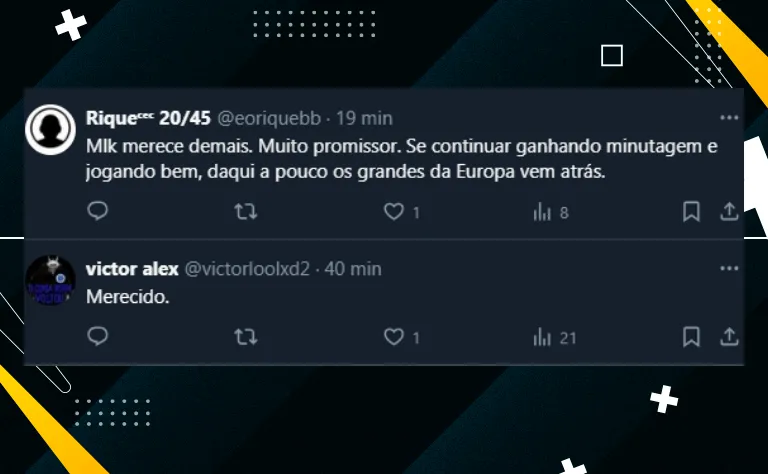Bookmark Rique's tweet
768x474 pixels.
coord(691,212)
